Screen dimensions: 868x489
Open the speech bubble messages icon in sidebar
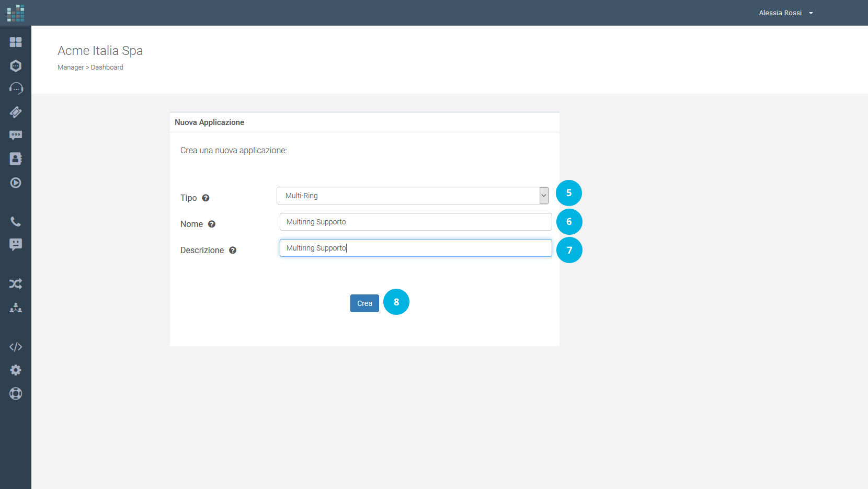(16, 135)
